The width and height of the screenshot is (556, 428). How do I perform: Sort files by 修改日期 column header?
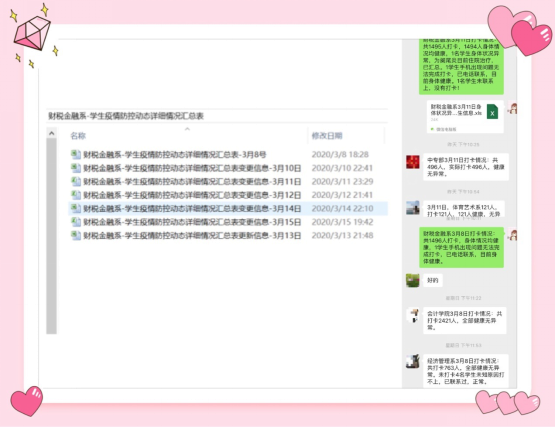[x=327, y=136]
